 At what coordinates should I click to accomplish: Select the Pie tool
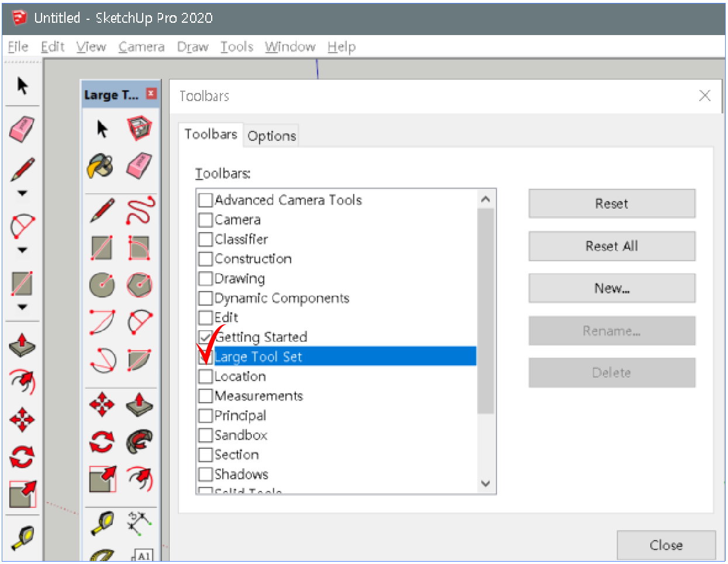pos(139,359)
